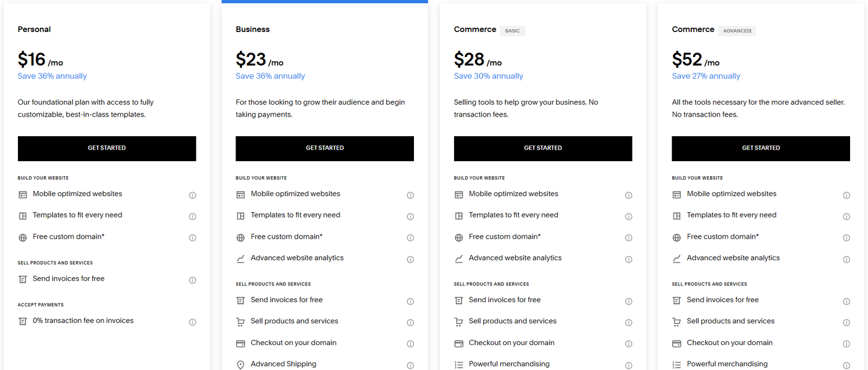Click the info icon for Personal Mobile optimized websites

click(x=193, y=195)
